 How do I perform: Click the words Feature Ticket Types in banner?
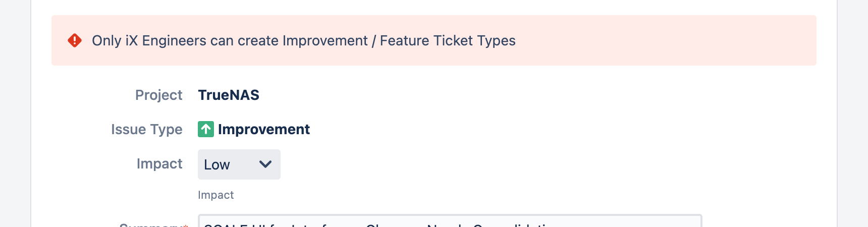point(448,40)
